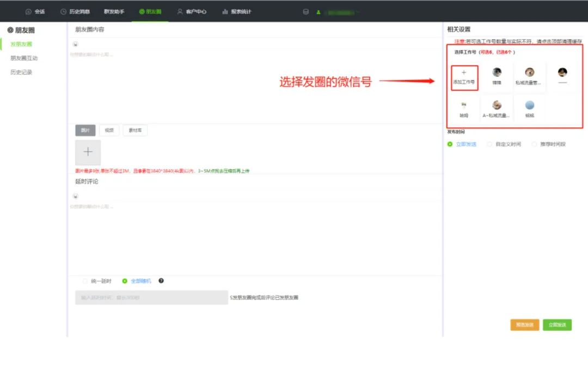Click the emoji icon above 朋友圈内容 input
The image size is (588, 391).
tap(75, 45)
